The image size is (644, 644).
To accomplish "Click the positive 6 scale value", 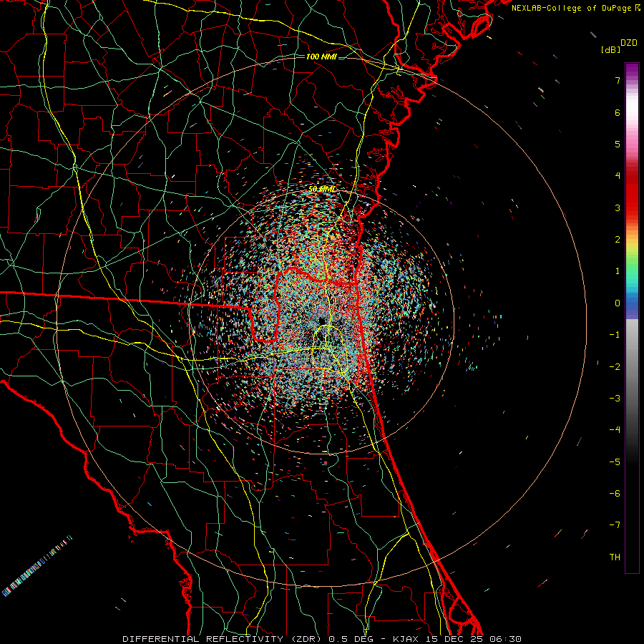I will pyautogui.click(x=618, y=112).
